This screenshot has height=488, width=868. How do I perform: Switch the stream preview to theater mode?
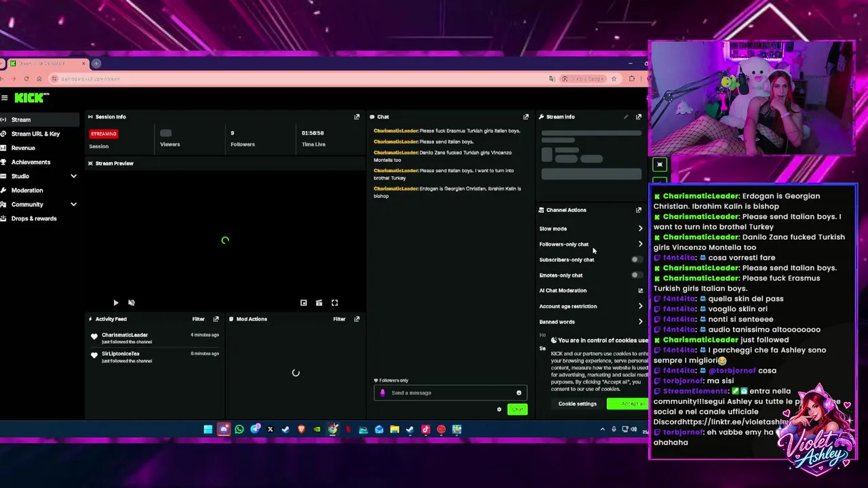point(319,303)
